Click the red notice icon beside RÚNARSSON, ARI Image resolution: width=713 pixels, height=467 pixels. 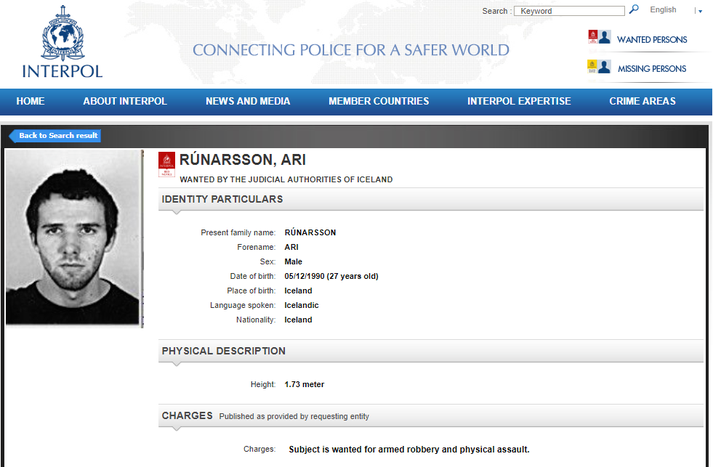pos(166,164)
